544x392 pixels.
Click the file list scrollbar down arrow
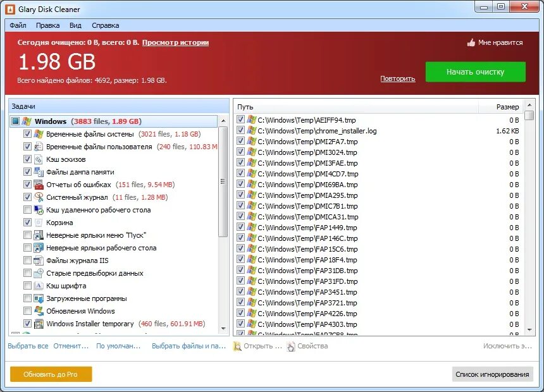(x=529, y=330)
